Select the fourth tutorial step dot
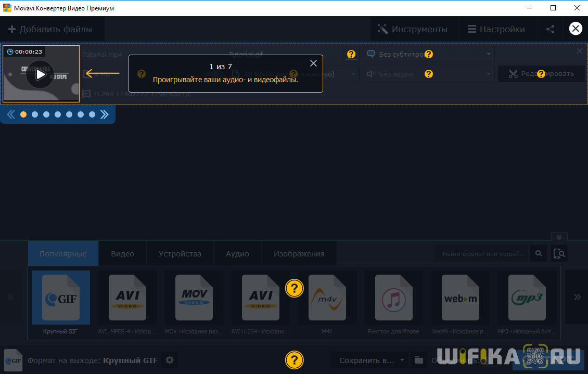Screen dimensions: 588x374 click(58, 114)
